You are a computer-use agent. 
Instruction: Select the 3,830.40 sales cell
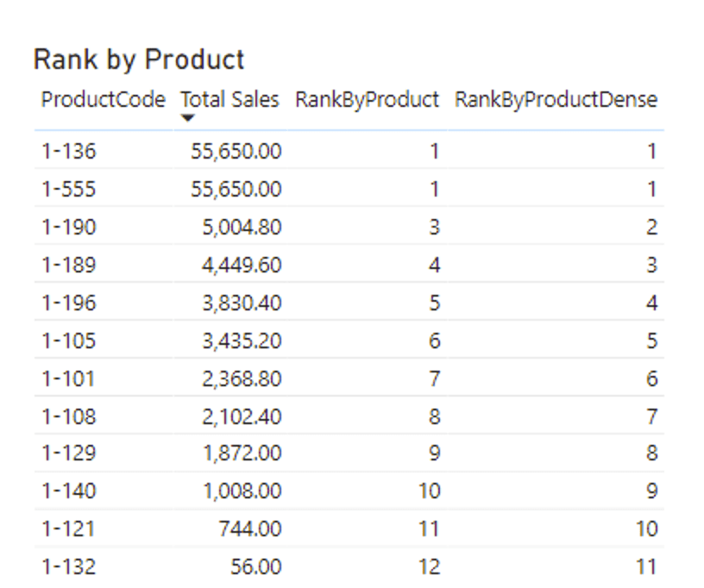tap(242, 303)
